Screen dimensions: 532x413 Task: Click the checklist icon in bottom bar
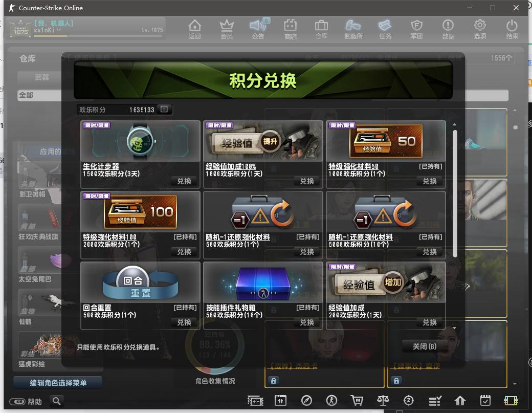(x=435, y=401)
